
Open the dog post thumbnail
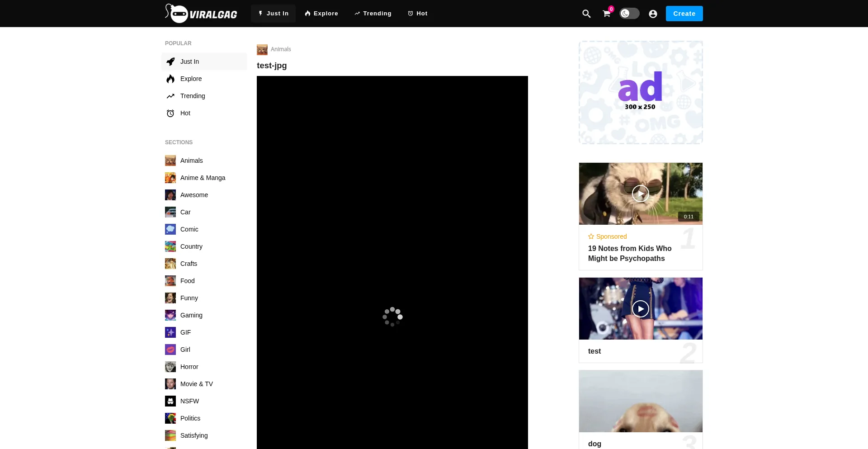640,401
